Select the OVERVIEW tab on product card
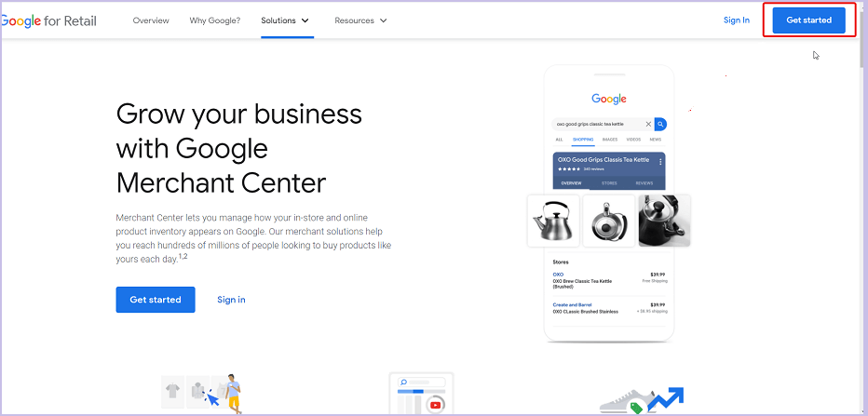Image resolution: width=868 pixels, height=416 pixels. point(571,182)
